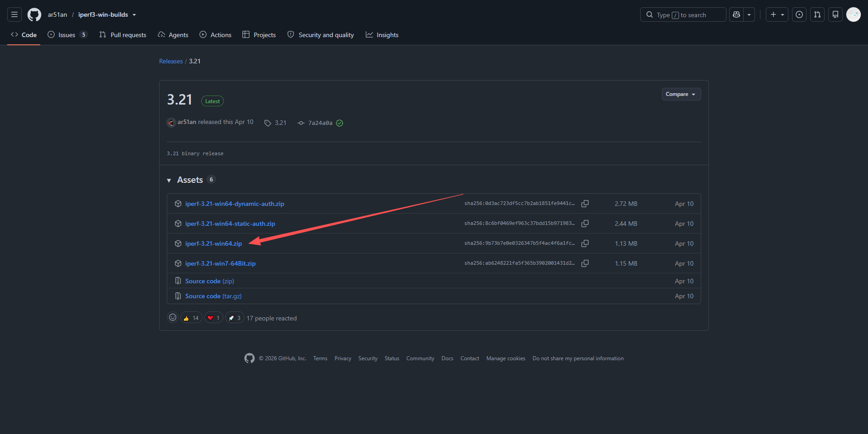Click the 3.21 release title
868x434 pixels.
pos(179,100)
